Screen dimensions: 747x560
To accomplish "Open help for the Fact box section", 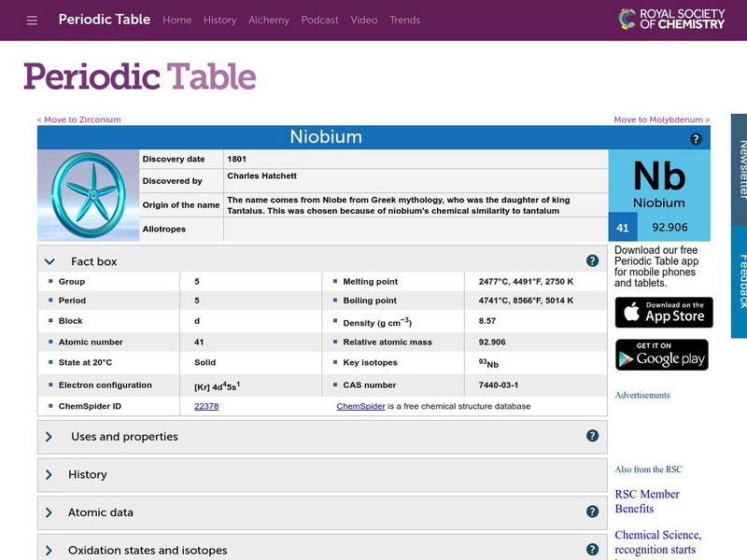I will (592, 262).
